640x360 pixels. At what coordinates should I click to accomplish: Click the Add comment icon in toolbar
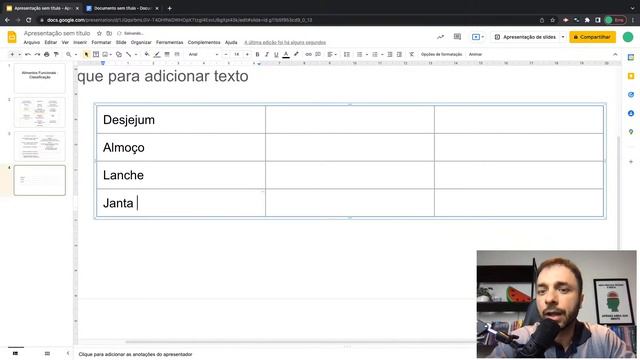click(318, 54)
